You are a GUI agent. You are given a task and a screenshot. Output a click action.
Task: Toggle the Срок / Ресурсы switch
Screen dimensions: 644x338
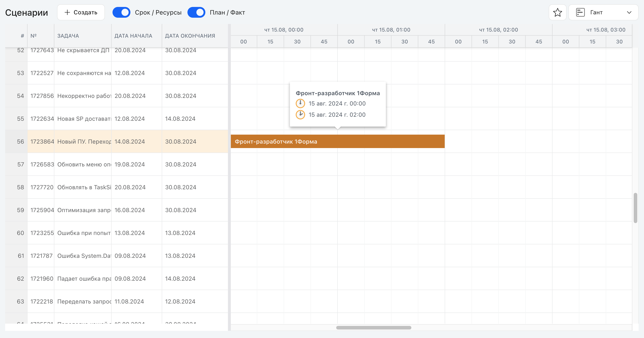[x=121, y=12]
